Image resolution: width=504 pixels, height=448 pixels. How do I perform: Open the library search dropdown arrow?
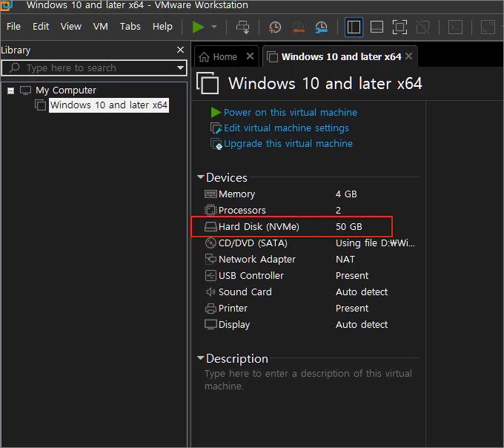180,67
